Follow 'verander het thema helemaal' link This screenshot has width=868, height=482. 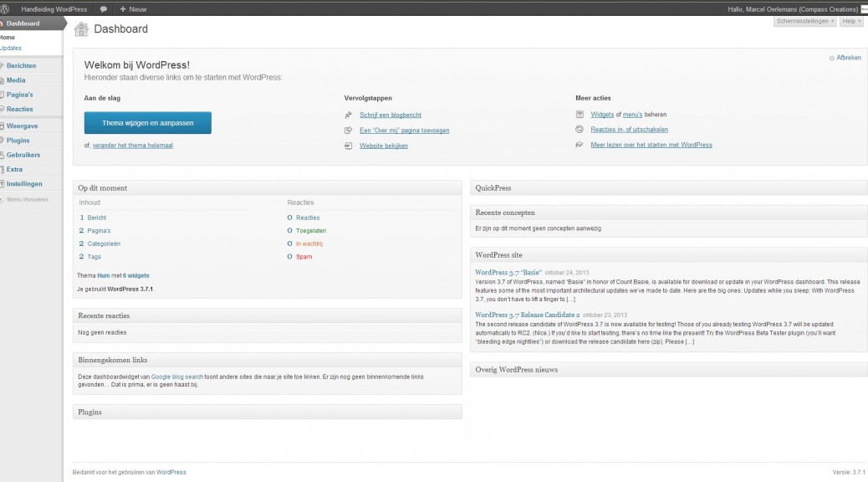(x=133, y=145)
